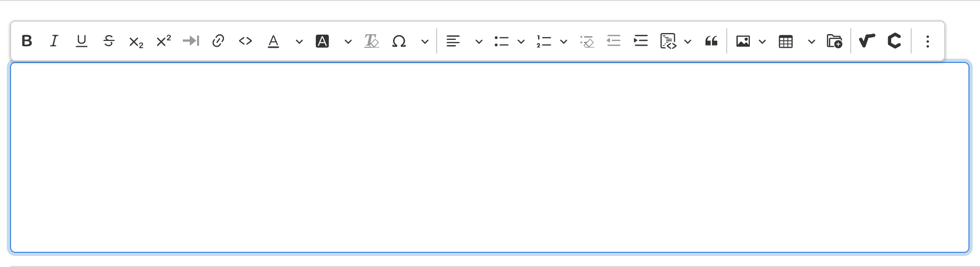Click the decrease indent icon
Viewport: 980px width, 267px height.
614,41
